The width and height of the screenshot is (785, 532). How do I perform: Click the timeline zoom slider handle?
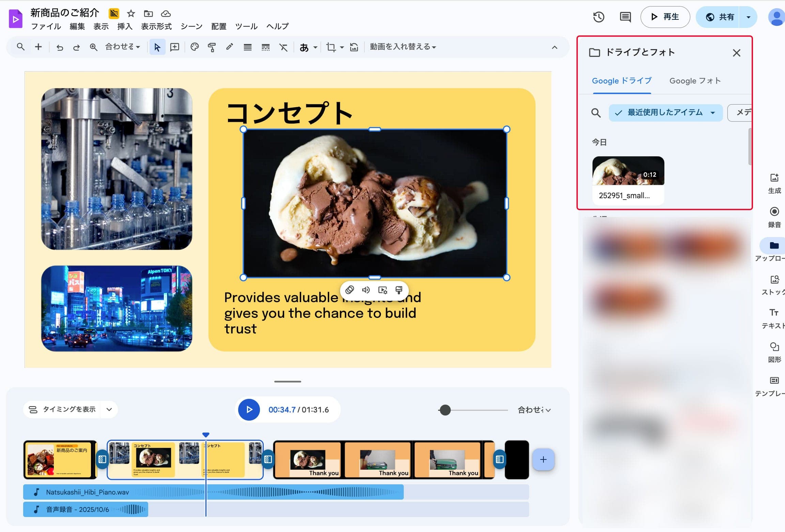coord(445,410)
